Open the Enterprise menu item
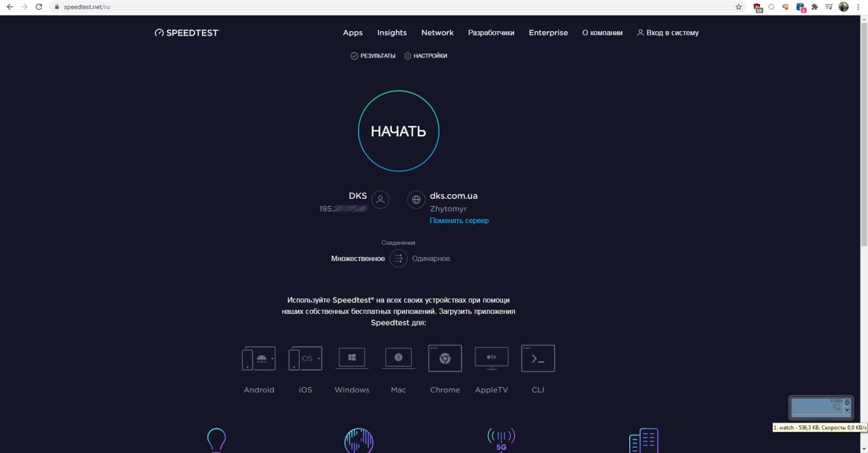The image size is (868, 453). pos(549,33)
